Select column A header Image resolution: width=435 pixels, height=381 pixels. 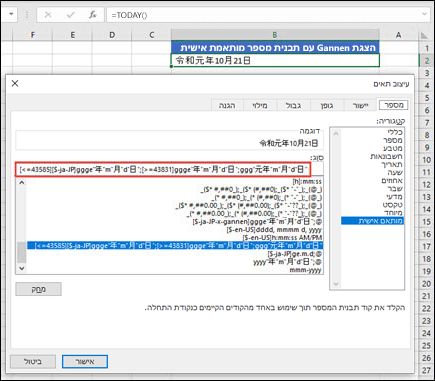click(x=398, y=35)
